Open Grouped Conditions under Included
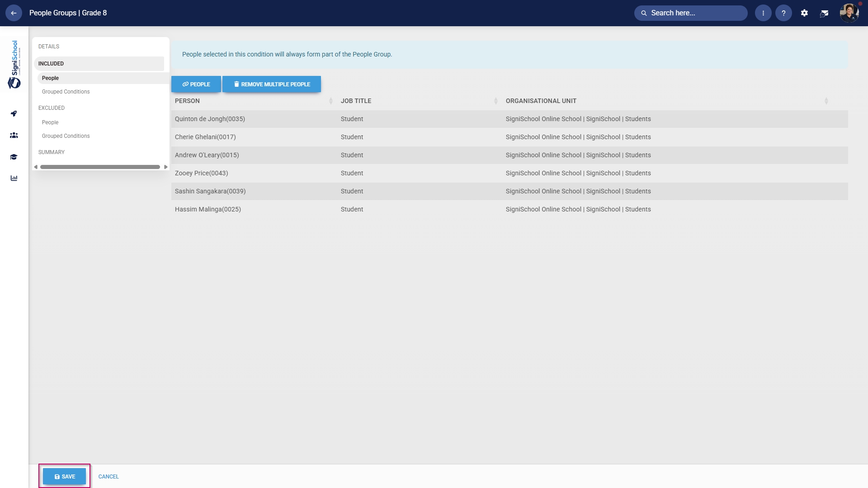868x488 pixels. [x=66, y=92]
